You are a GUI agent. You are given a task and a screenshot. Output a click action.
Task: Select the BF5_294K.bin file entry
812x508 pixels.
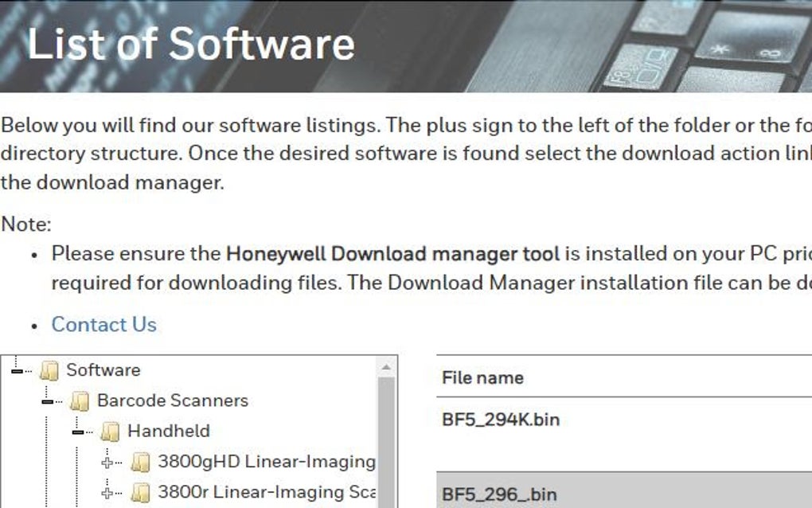coord(500,419)
